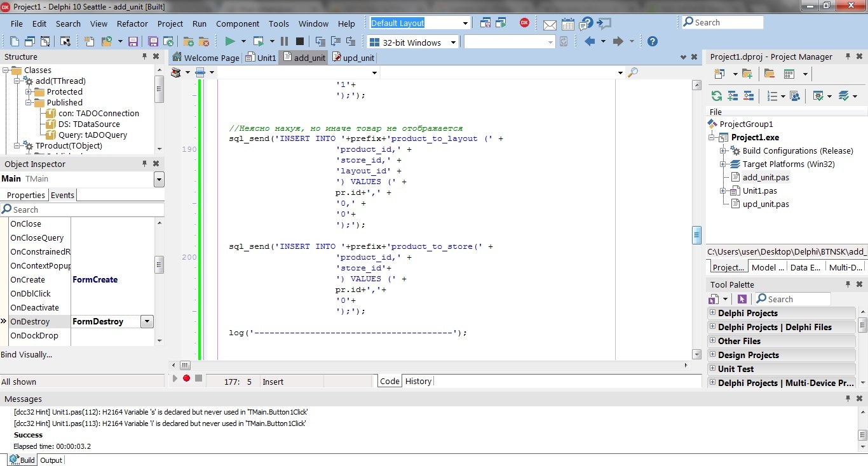Open the Refactor menu
The image size is (868, 466).
(132, 23)
